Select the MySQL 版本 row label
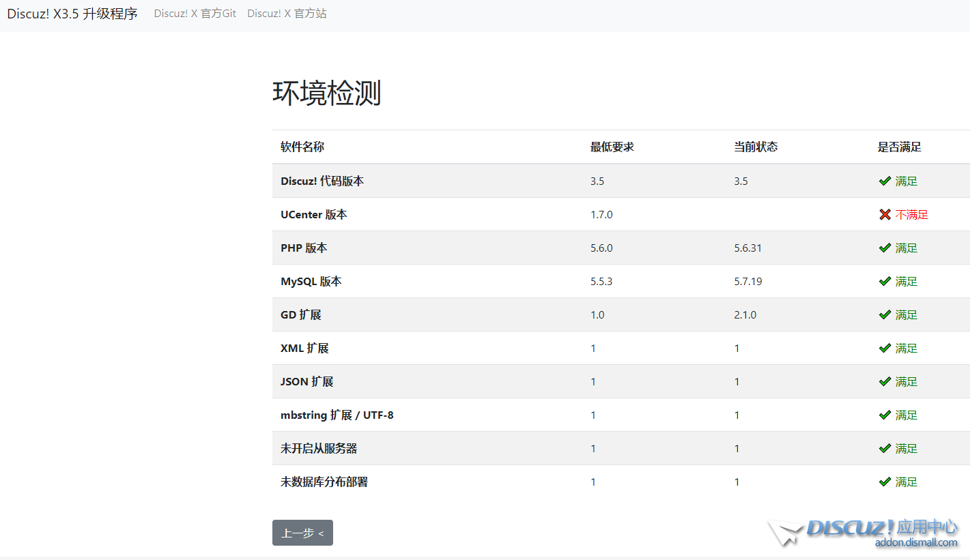The height and width of the screenshot is (560, 970). coord(311,281)
